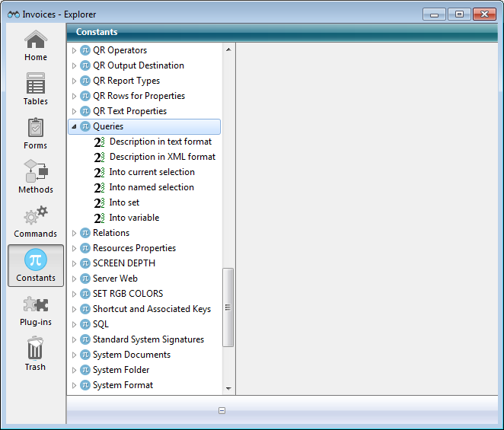Select the 'Into current selection' constant

(x=152, y=172)
